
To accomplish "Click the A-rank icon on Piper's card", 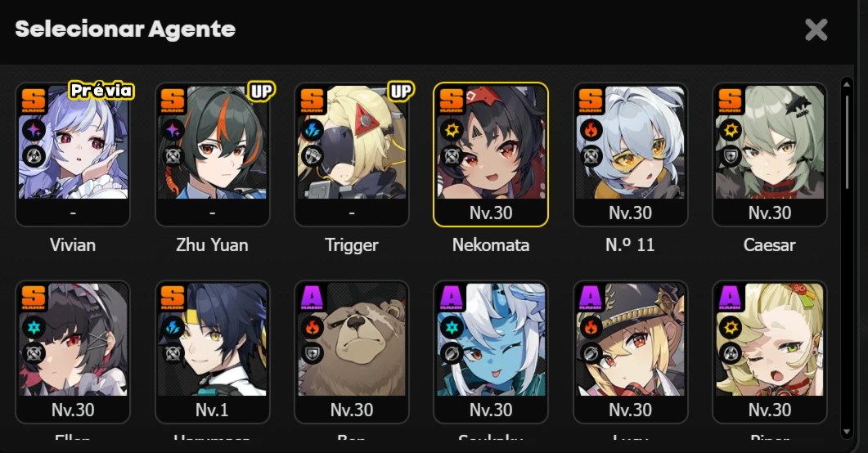I will [730, 298].
